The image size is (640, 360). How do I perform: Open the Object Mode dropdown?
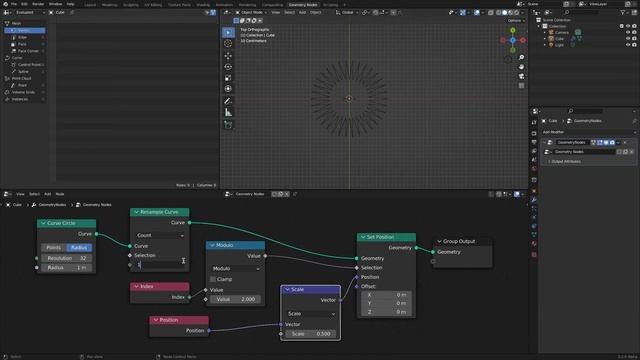pyautogui.click(x=251, y=13)
